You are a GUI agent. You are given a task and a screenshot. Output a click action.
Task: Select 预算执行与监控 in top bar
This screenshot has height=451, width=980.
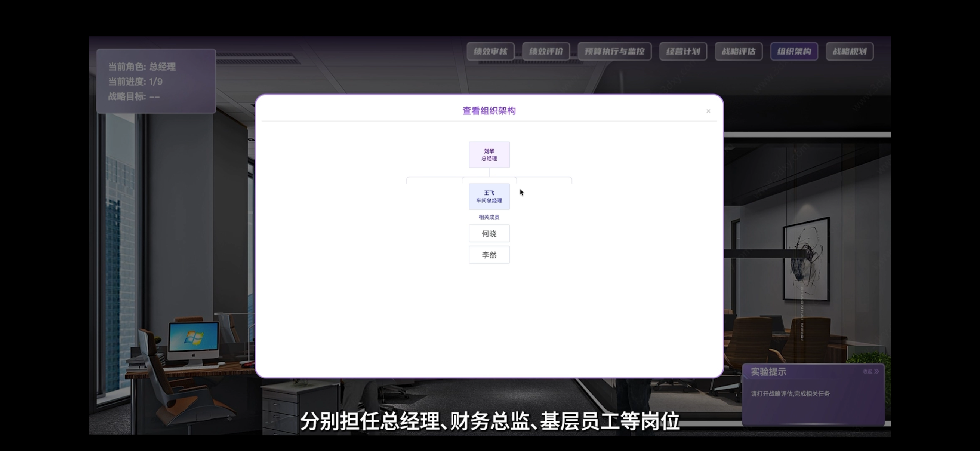[x=614, y=51]
